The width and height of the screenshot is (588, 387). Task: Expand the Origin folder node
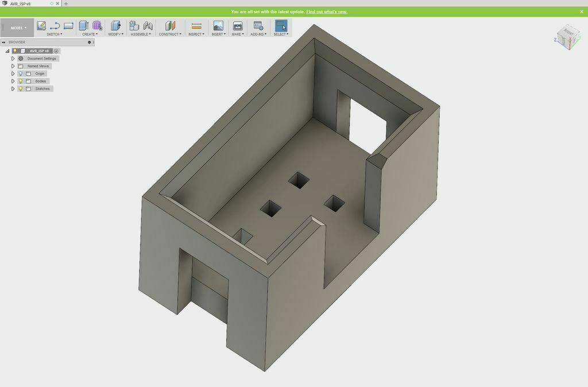(x=13, y=73)
